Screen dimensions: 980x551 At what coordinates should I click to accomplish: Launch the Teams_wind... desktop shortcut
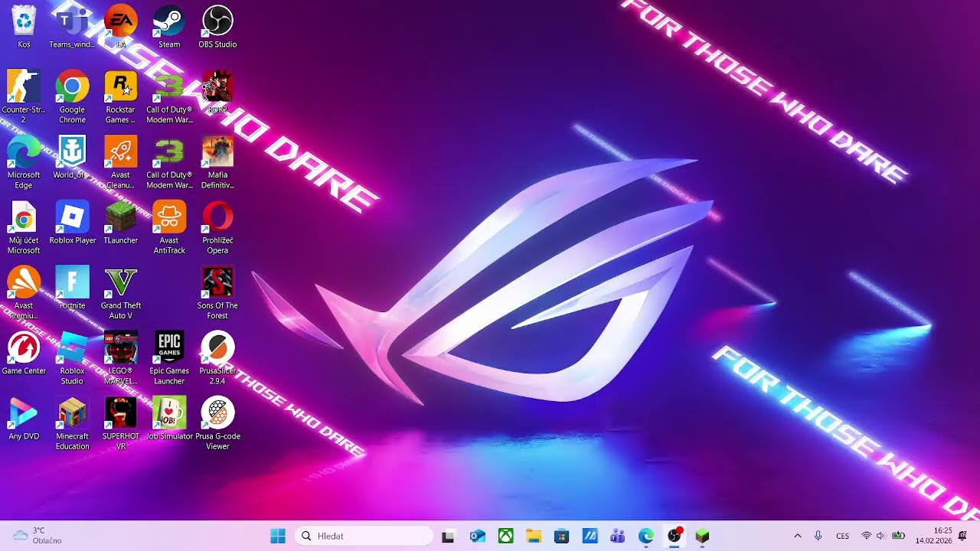[x=72, y=27]
